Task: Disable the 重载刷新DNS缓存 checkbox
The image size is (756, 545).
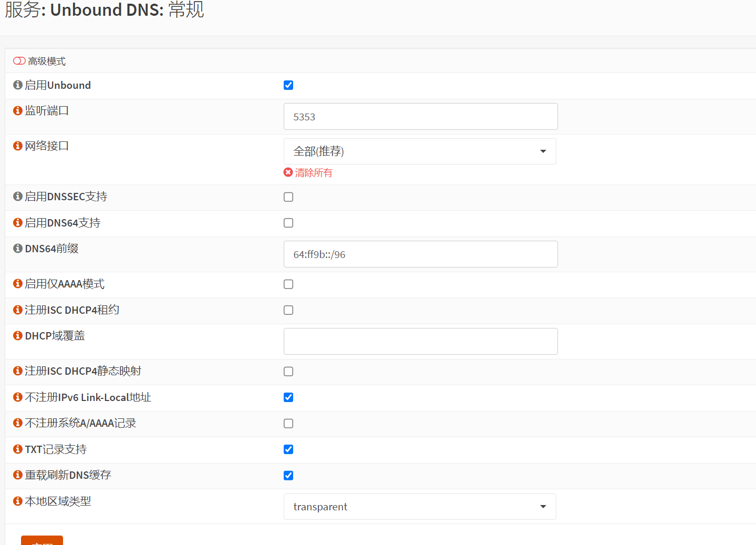Action: (x=288, y=476)
